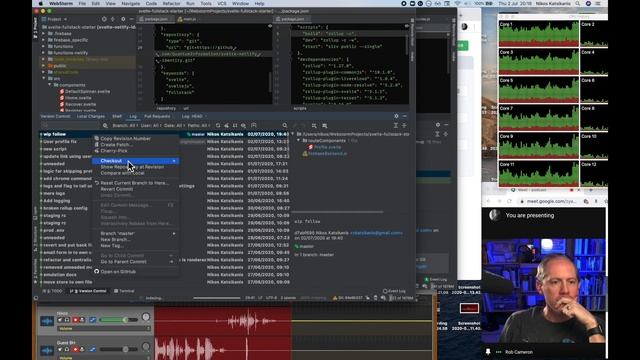This screenshot has height=360, width=640.
Task: Collapse routeComponents in changed files tree
Action: click(299, 140)
